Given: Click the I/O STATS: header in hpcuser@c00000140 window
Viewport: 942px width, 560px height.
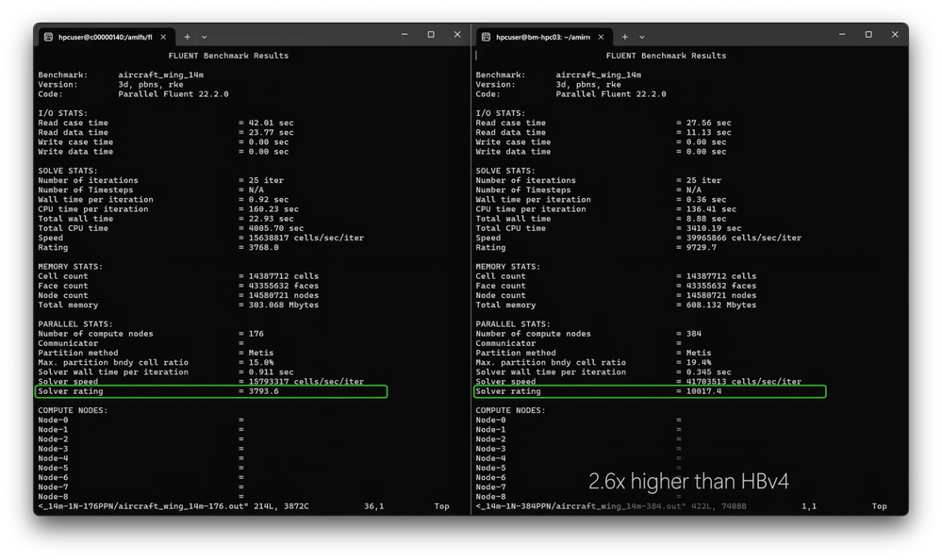Looking at the screenshot, I should point(62,113).
